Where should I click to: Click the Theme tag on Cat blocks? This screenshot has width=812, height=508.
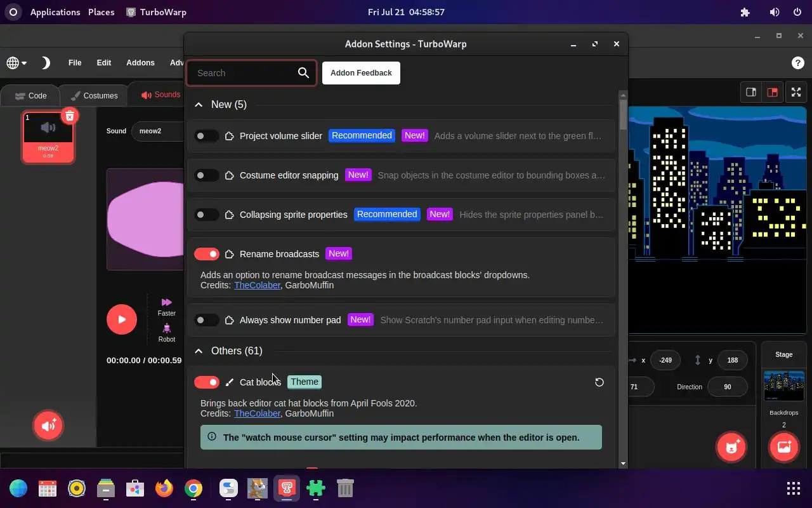(x=304, y=382)
